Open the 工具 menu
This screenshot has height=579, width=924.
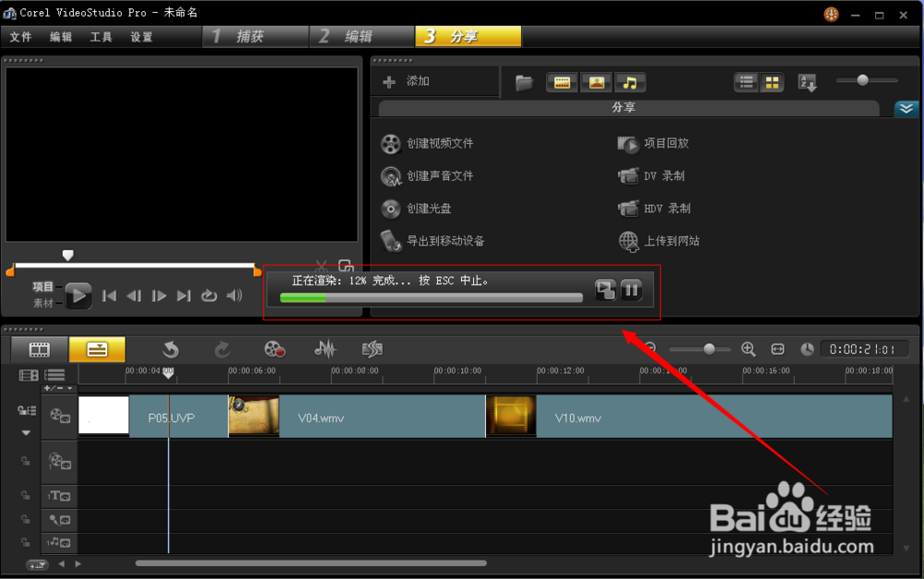[101, 37]
